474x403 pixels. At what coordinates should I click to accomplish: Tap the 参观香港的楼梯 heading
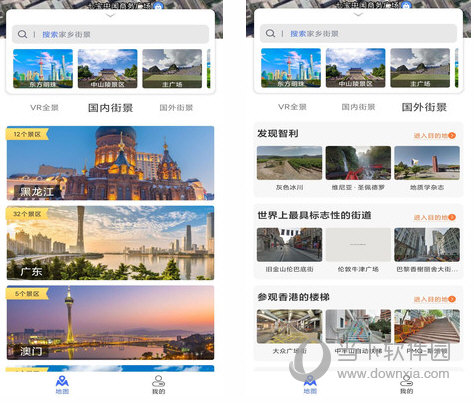pyautogui.click(x=293, y=297)
